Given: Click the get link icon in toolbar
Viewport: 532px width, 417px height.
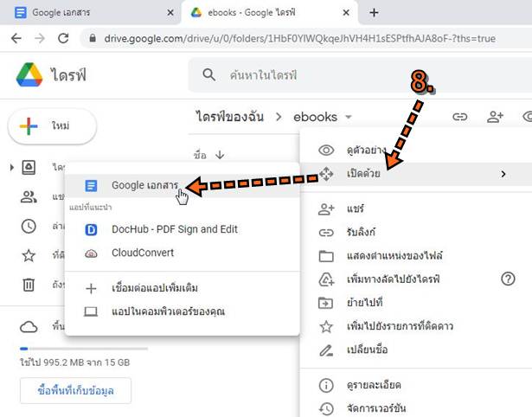Looking at the screenshot, I should pos(459,117).
